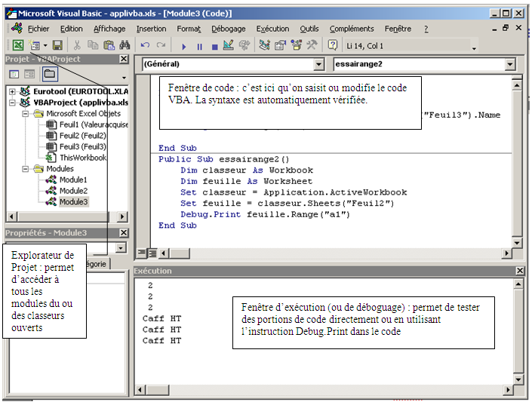The width and height of the screenshot is (532, 405).
Task: Collapse the VBAProject (applivba.xls) node
Action: [x=13, y=103]
